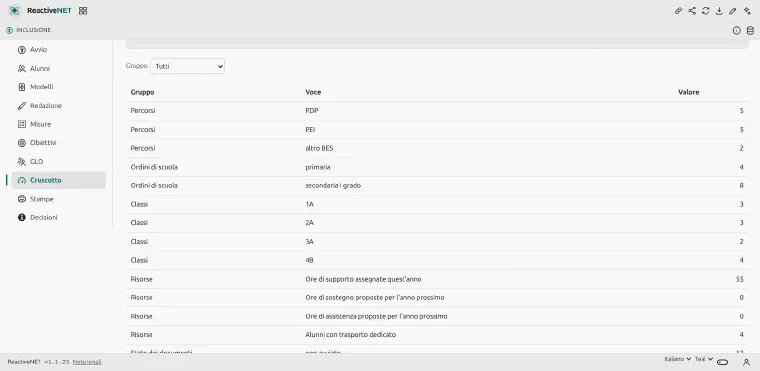The height and width of the screenshot is (371, 760).
Task: Click Alunni con trasporto dedicato
Action: pyautogui.click(x=350, y=335)
